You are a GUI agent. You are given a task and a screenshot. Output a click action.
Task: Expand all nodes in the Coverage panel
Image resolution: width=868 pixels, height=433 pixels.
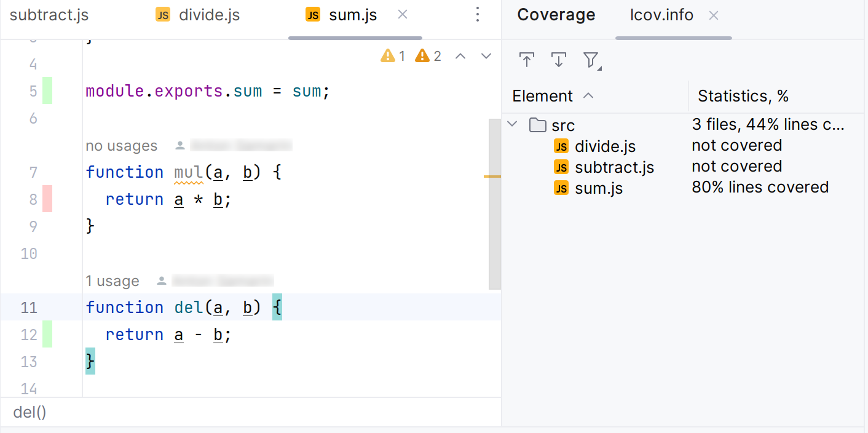[559, 60]
